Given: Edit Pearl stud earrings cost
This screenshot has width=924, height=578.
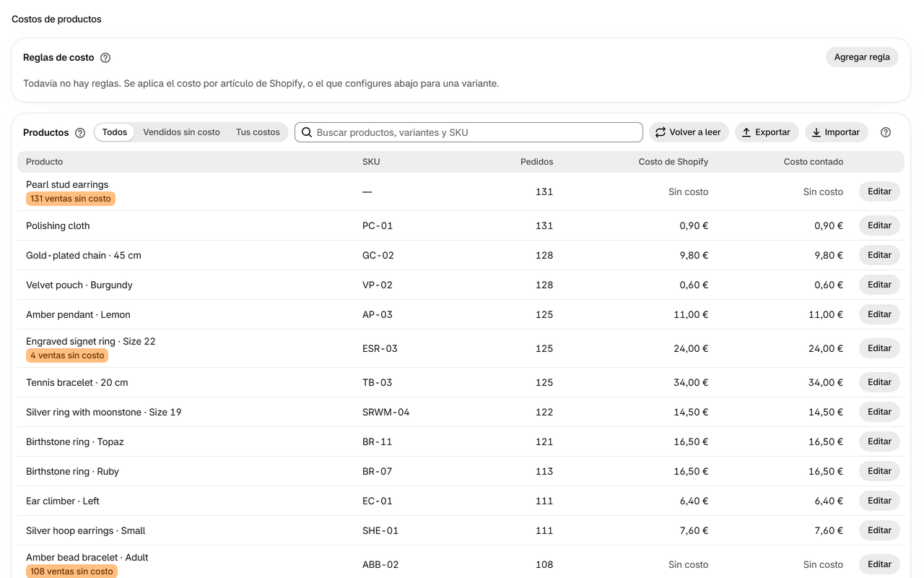Looking at the screenshot, I should pyautogui.click(x=879, y=191).
